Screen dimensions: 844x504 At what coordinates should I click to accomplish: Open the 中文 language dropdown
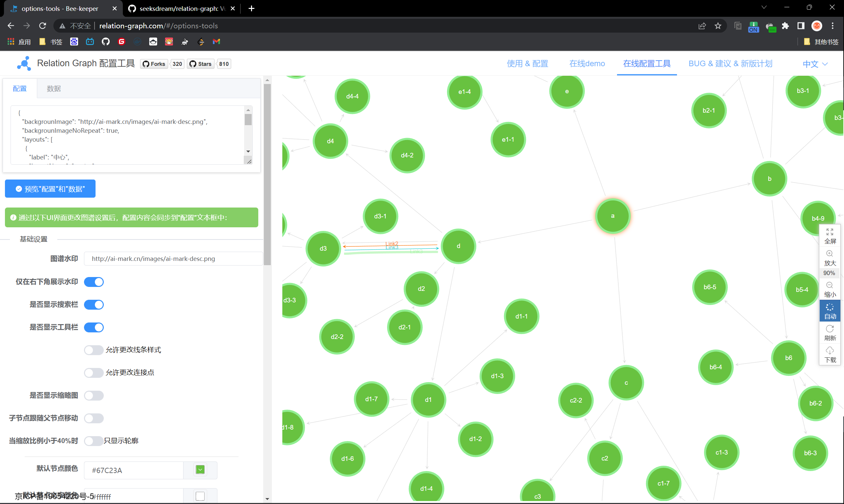(815, 64)
